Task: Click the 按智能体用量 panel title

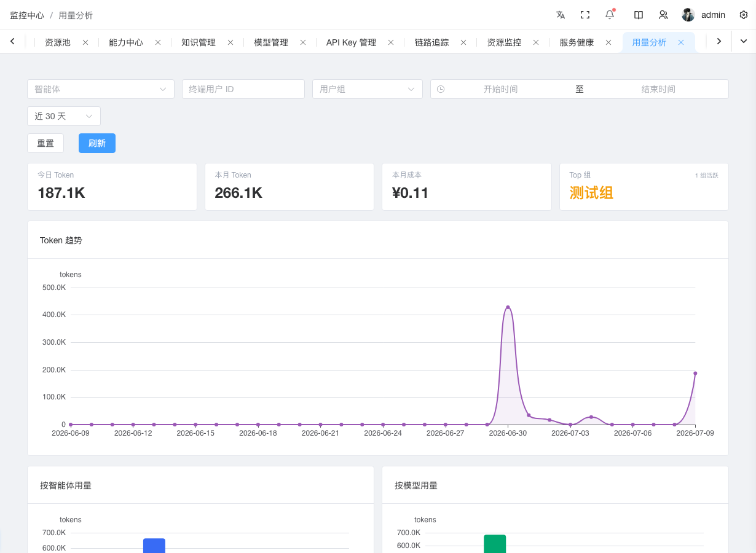Action: tap(66, 485)
